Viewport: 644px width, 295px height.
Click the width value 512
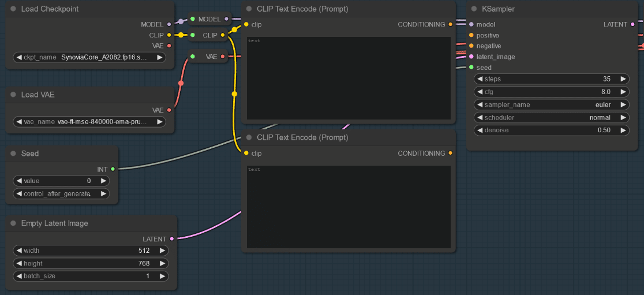pos(144,251)
